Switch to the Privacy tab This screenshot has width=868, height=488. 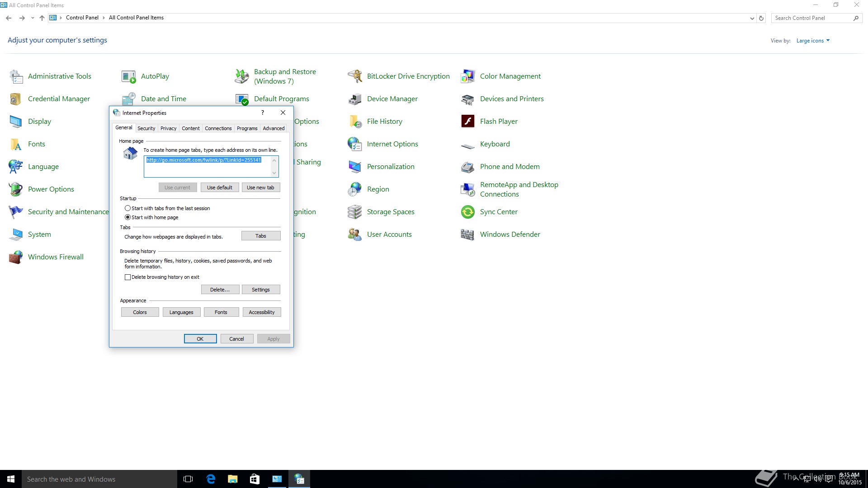pyautogui.click(x=168, y=128)
